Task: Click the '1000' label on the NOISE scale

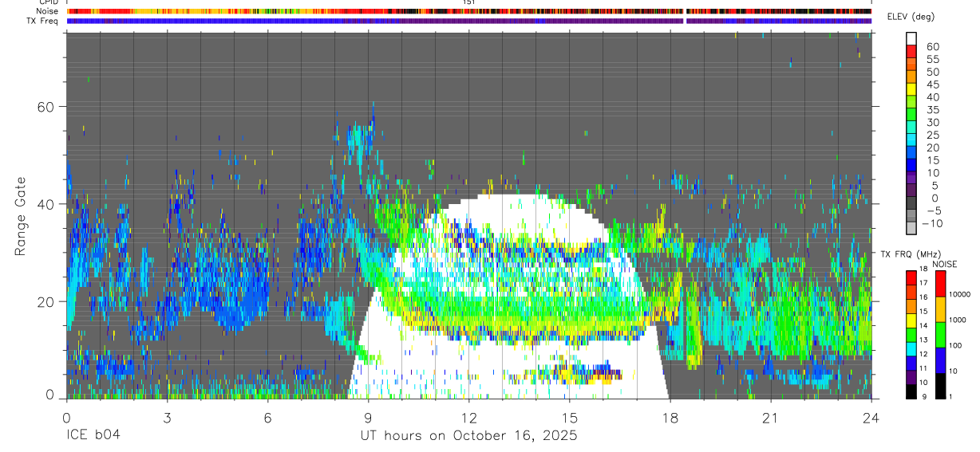Action: (x=958, y=320)
